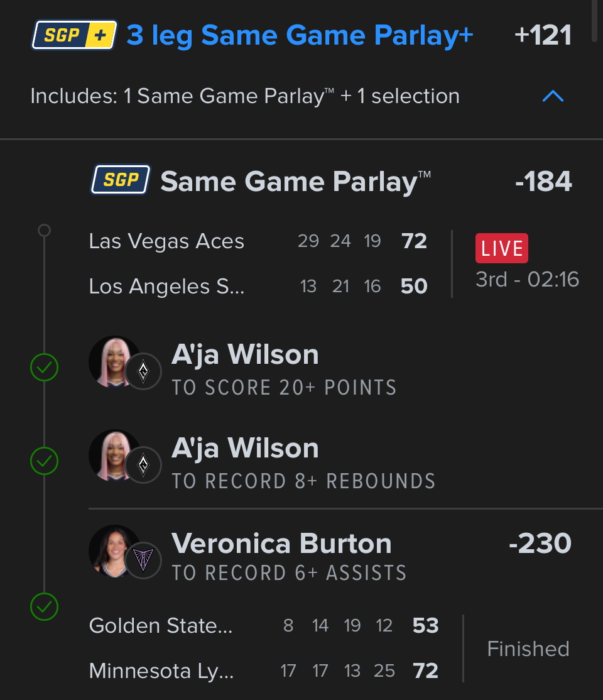603x700 pixels.
Task: Click A'ja Wilson's photo beside 20+ points
Action: tap(113, 361)
